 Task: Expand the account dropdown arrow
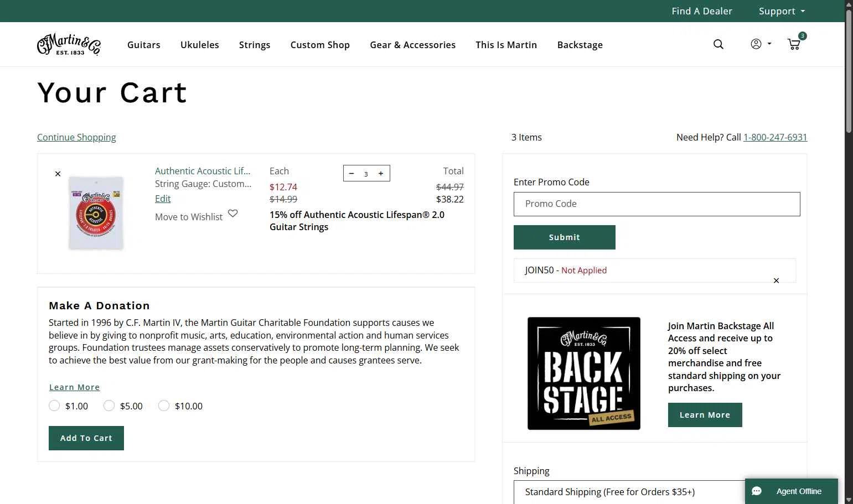(x=769, y=44)
